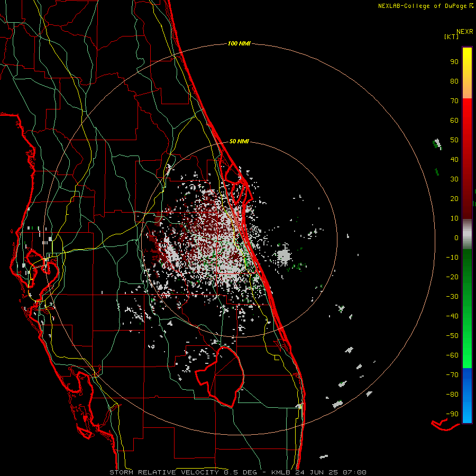Pick the gray zero-velocity segment of the color bar
This screenshot has height=476, width=476.
pyautogui.click(x=467, y=234)
